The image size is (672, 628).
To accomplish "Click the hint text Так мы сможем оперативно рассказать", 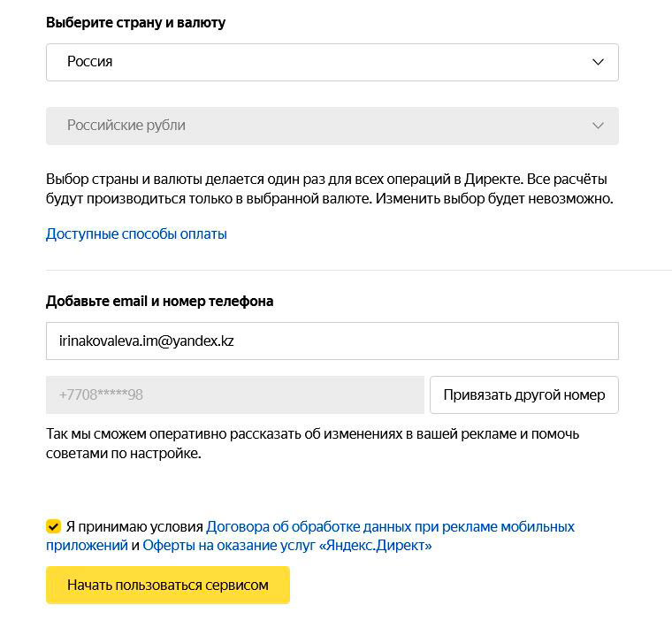I will click(312, 444).
